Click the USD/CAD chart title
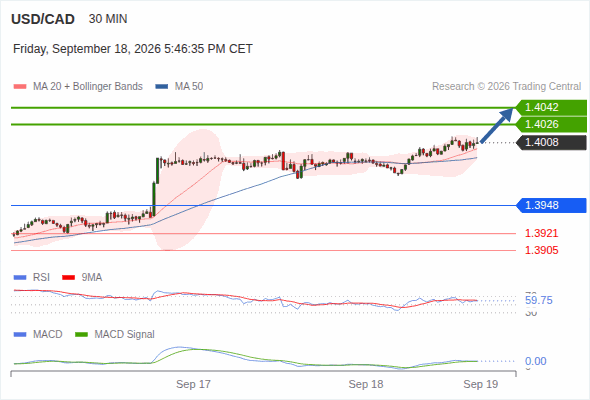This screenshot has width=590, height=400. click(x=43, y=19)
